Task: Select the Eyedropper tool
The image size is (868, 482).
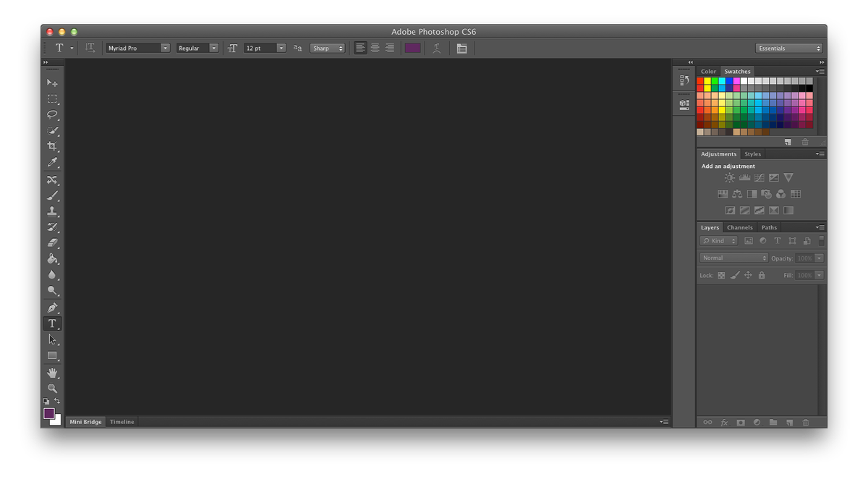Action: (52, 162)
